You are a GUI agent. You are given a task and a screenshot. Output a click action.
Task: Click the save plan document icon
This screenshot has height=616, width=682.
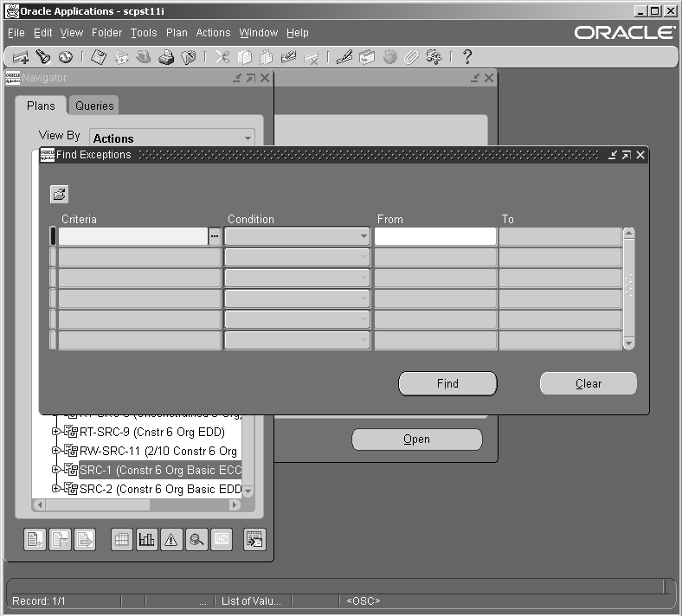pyautogui.click(x=60, y=540)
